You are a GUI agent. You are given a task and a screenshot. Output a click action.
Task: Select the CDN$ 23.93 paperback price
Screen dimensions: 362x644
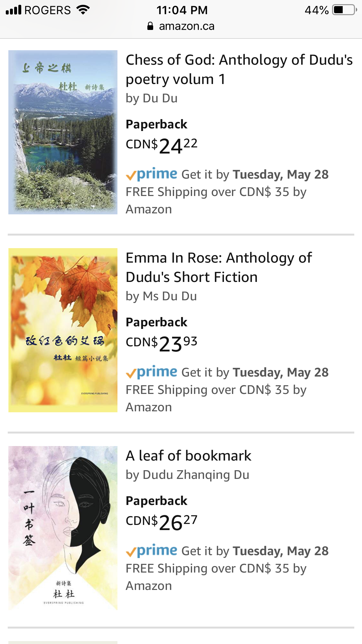coord(162,343)
